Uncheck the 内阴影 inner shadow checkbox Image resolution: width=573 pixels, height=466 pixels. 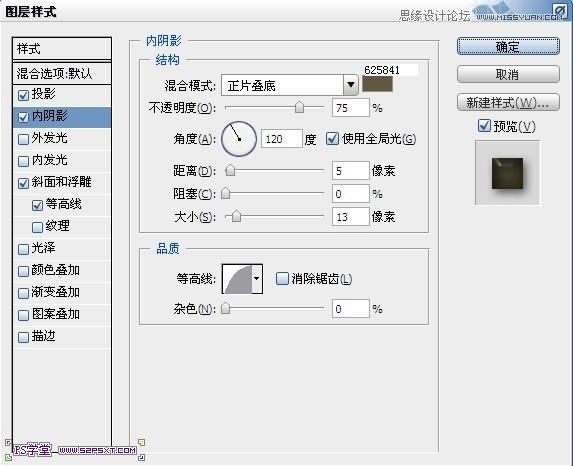tap(23, 117)
